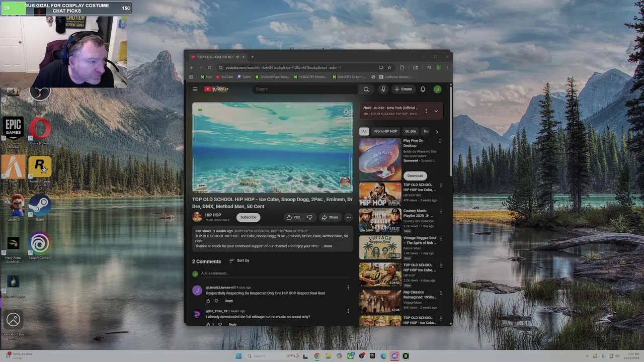Open Harry Potter Quidditch desktop shortcut

click(x=13, y=250)
